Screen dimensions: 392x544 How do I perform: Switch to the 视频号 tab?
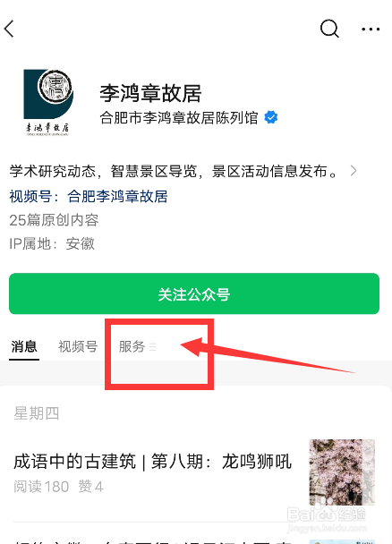tap(78, 346)
